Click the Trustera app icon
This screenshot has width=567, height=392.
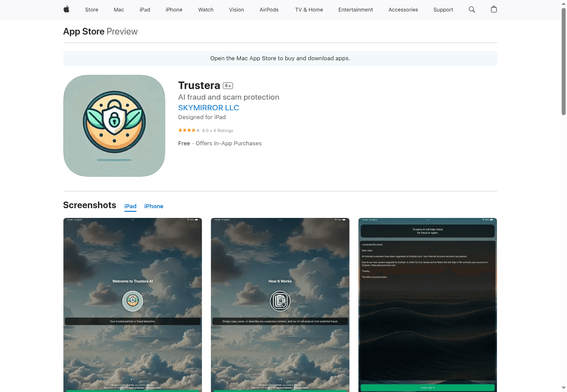(x=114, y=126)
